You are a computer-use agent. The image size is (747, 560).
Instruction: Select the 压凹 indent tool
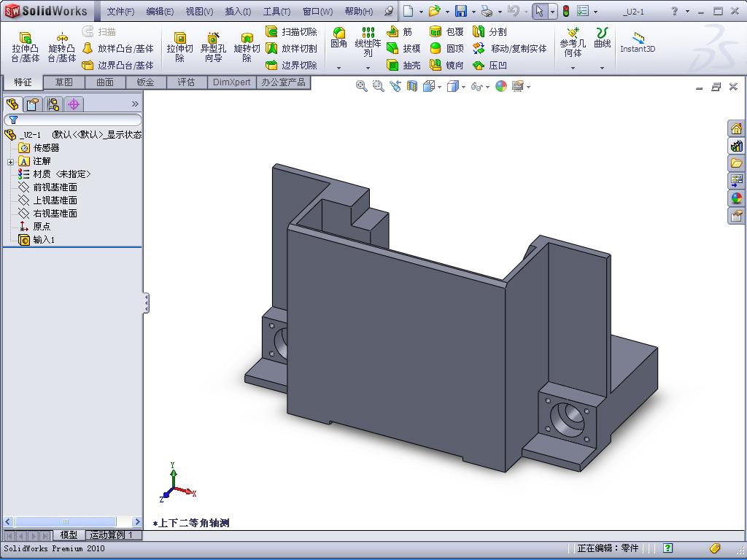pos(489,65)
